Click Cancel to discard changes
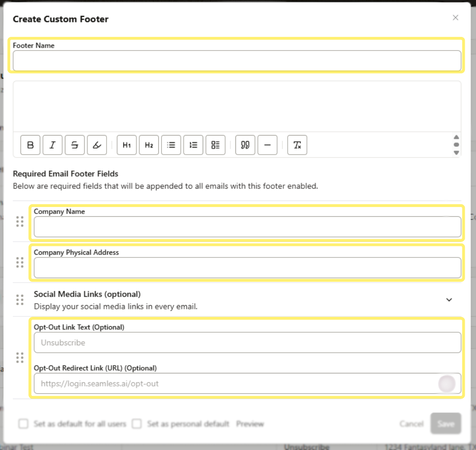The width and height of the screenshot is (476, 450). [x=411, y=424]
